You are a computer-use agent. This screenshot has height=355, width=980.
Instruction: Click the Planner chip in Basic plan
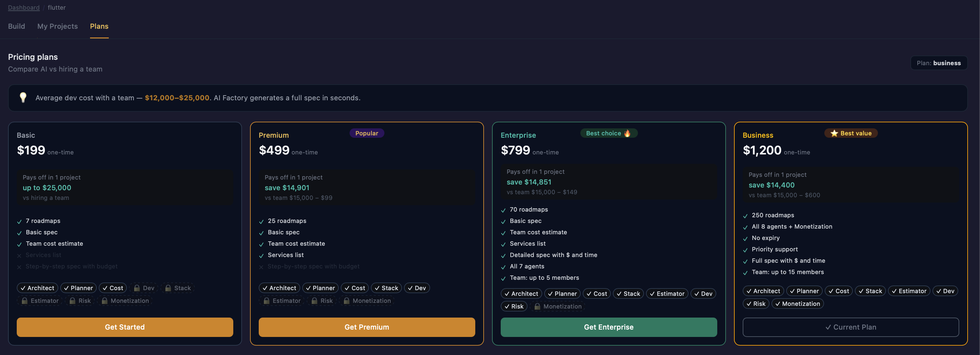[78, 288]
